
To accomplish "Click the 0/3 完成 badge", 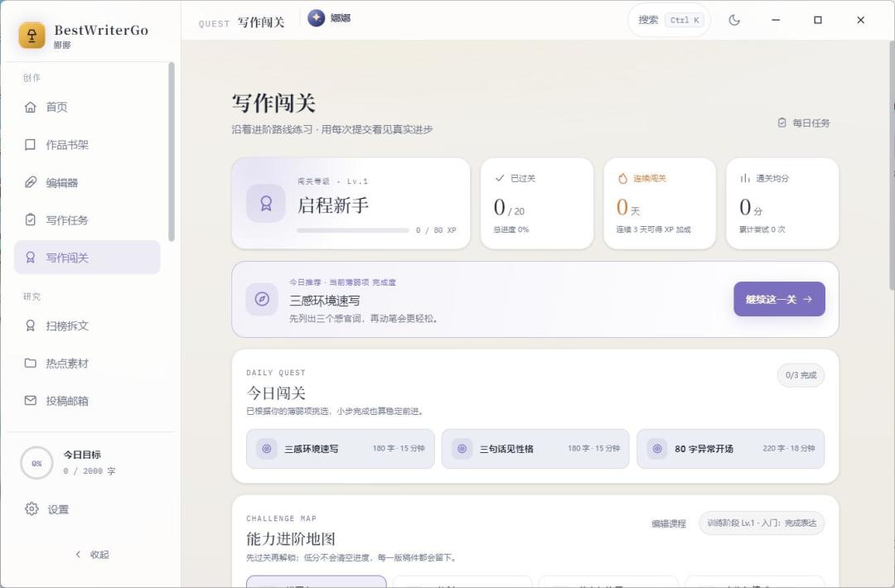I will (x=801, y=375).
